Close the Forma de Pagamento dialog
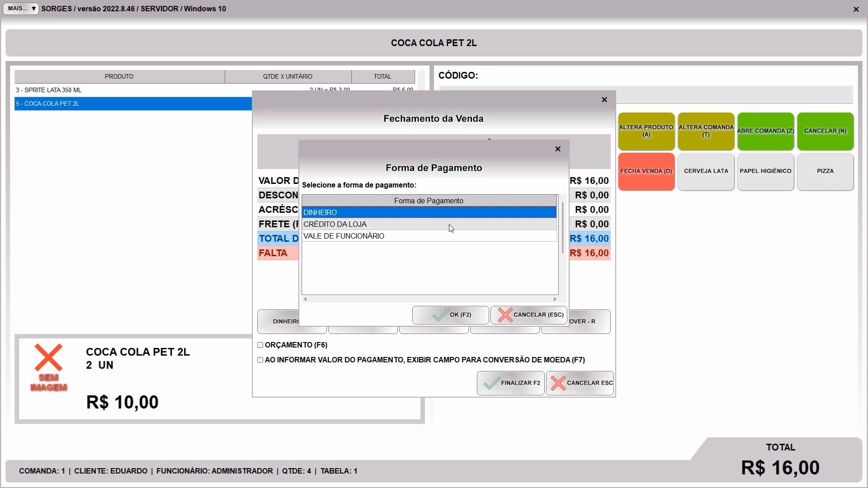This screenshot has height=488, width=868. (557, 149)
